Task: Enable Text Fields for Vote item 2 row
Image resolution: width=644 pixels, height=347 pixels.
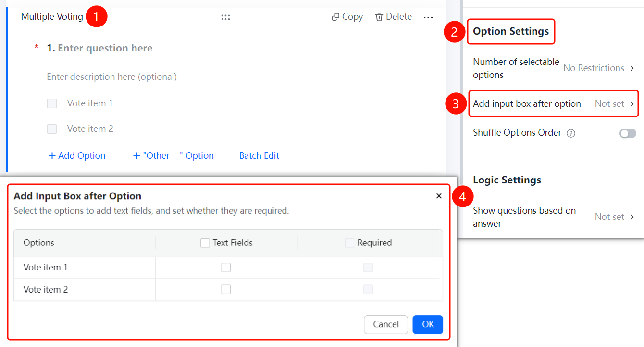Action: pos(226,289)
